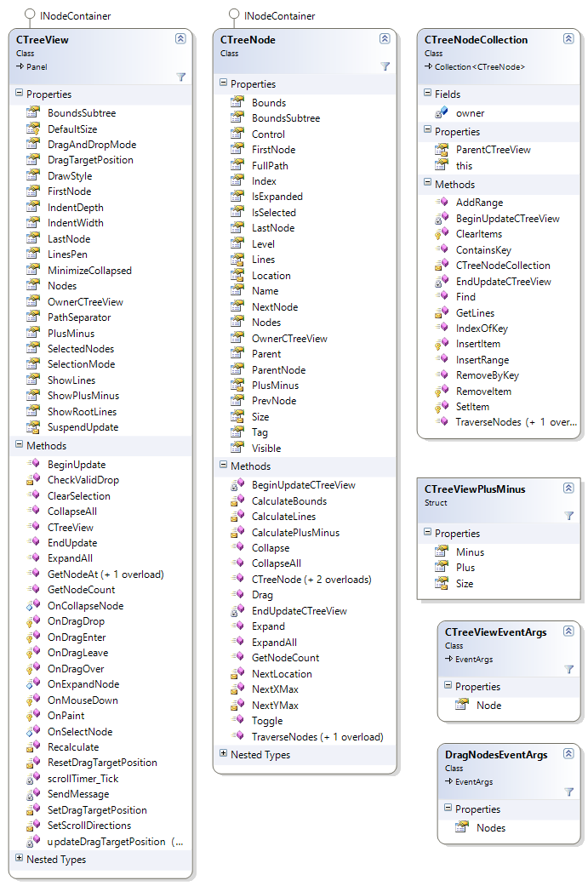Click the method icon beside OnCollapseNode
The width and height of the screenshot is (588, 886).
tap(33, 605)
